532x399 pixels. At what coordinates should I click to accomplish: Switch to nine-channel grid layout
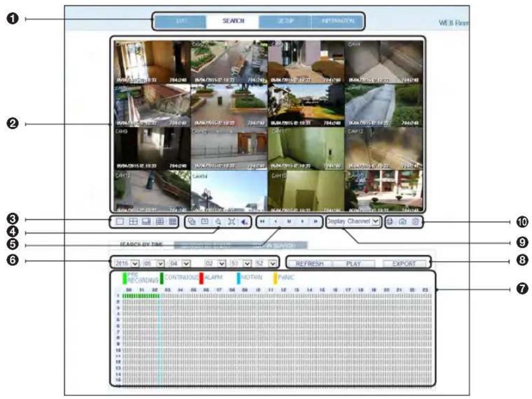(x=159, y=221)
